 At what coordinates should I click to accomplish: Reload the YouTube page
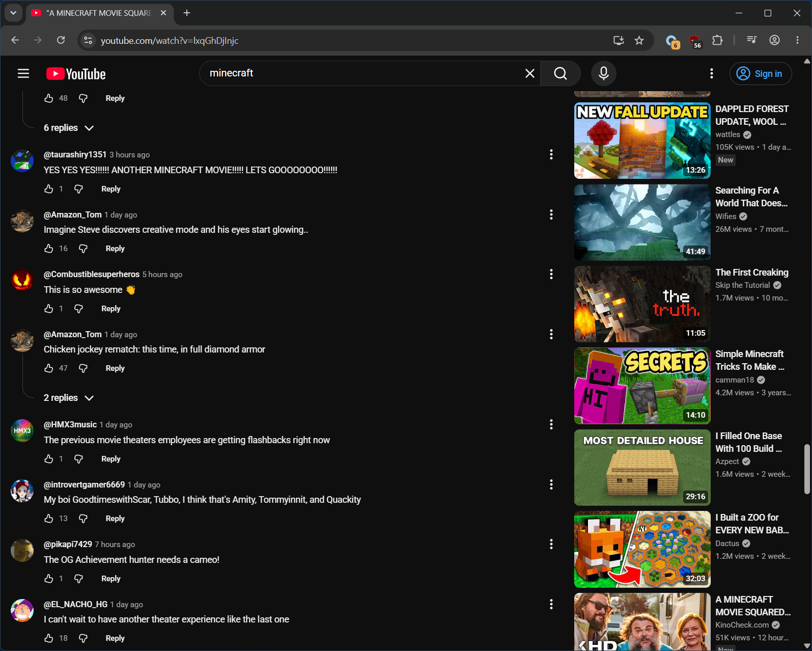[61, 40]
